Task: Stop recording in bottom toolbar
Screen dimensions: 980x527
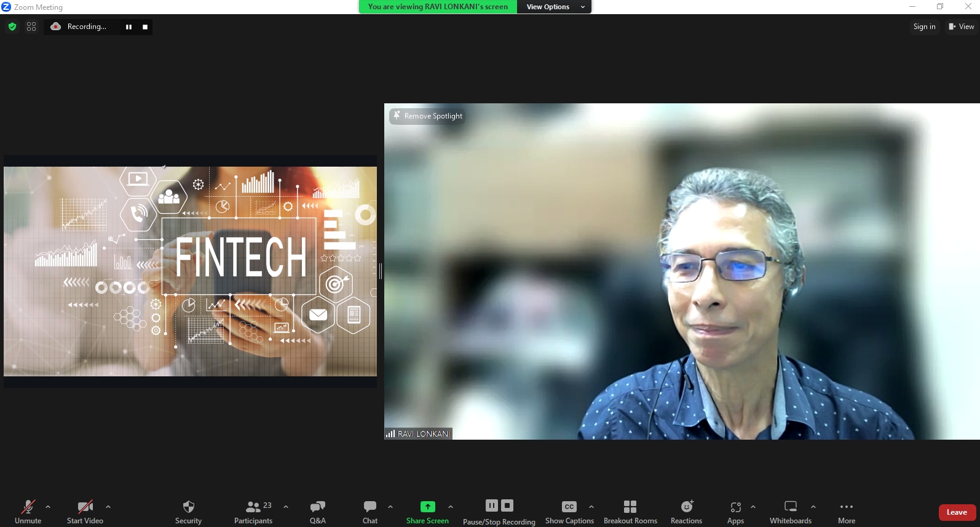Action: point(507,505)
